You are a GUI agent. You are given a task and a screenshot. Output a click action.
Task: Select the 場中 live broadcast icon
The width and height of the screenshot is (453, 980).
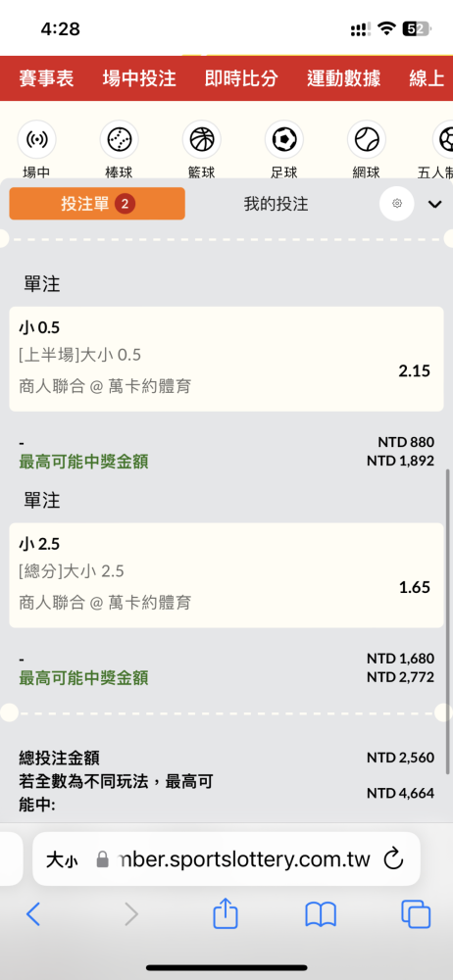pos(36,139)
